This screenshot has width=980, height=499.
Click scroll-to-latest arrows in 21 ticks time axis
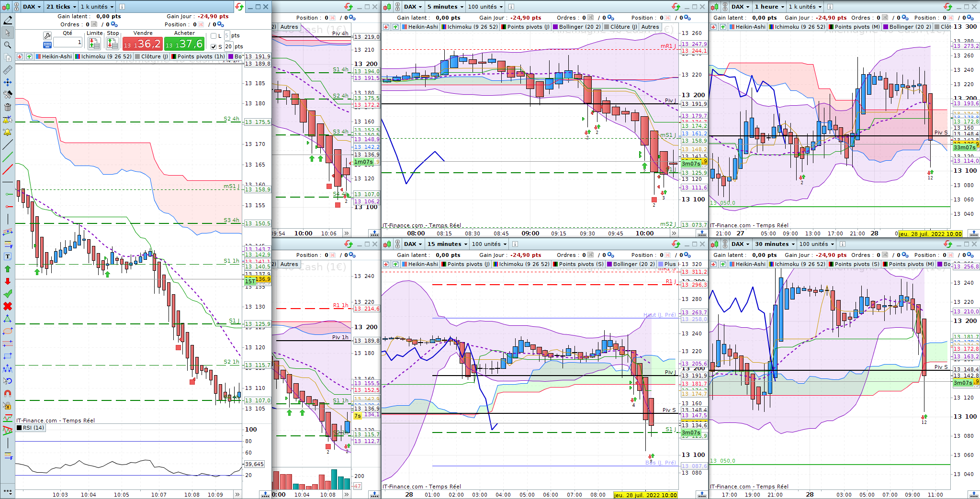pos(237,494)
